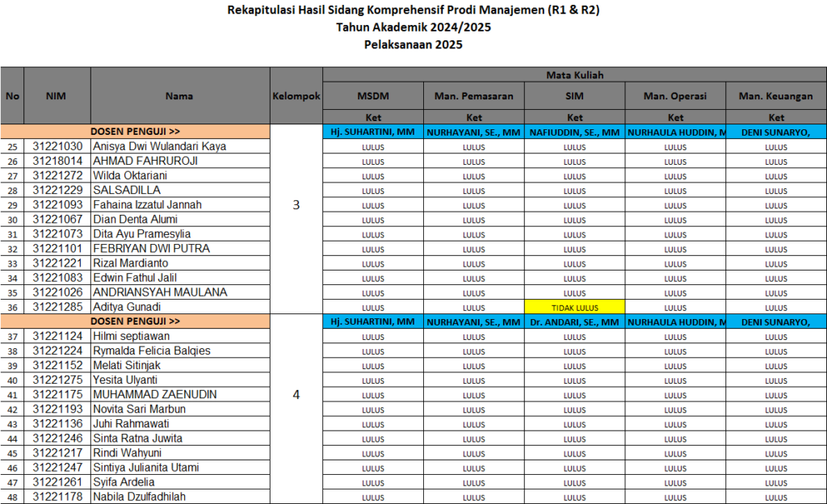Select the SIM header cell
This screenshot has height=504, width=827.
coord(574,96)
